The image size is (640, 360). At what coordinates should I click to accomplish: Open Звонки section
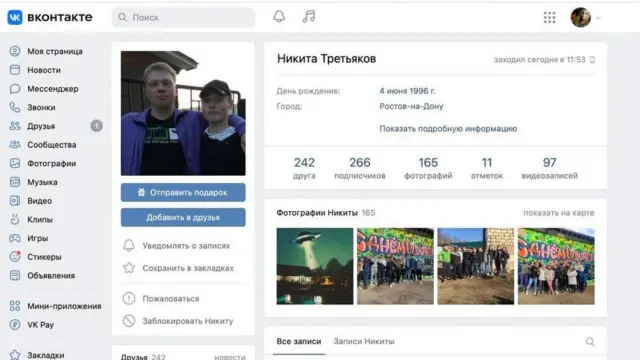point(41,107)
